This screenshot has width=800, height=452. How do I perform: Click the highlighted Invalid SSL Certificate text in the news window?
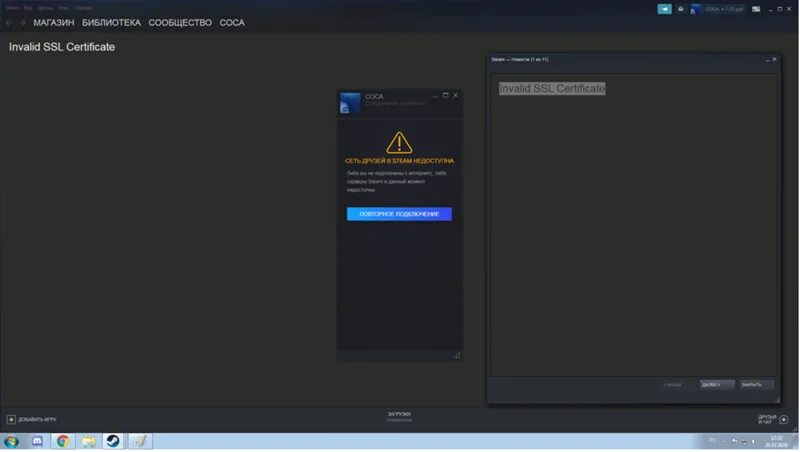click(552, 88)
